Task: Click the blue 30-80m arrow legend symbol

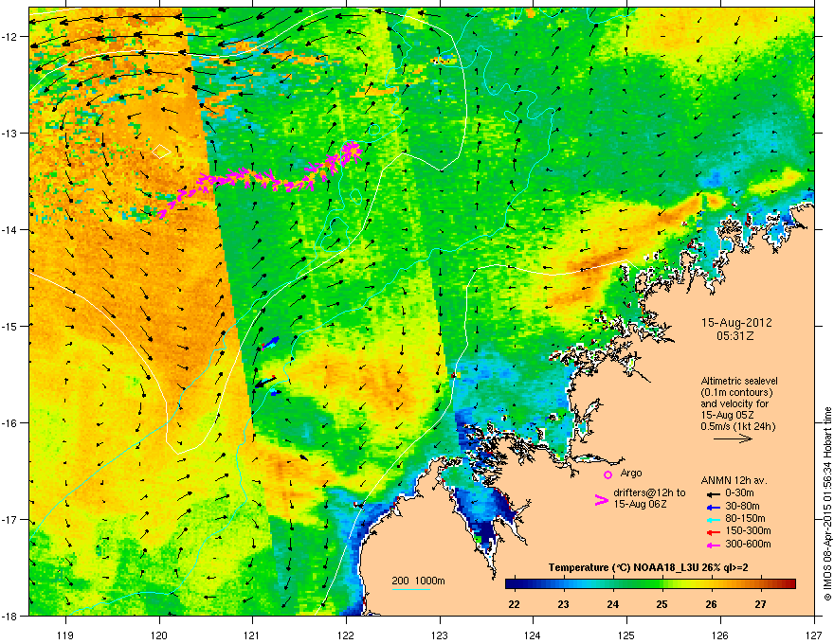Action: [x=713, y=507]
